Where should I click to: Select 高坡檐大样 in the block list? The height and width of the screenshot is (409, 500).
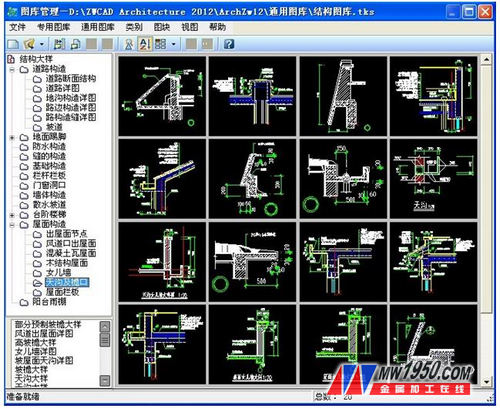pyautogui.click(x=35, y=342)
